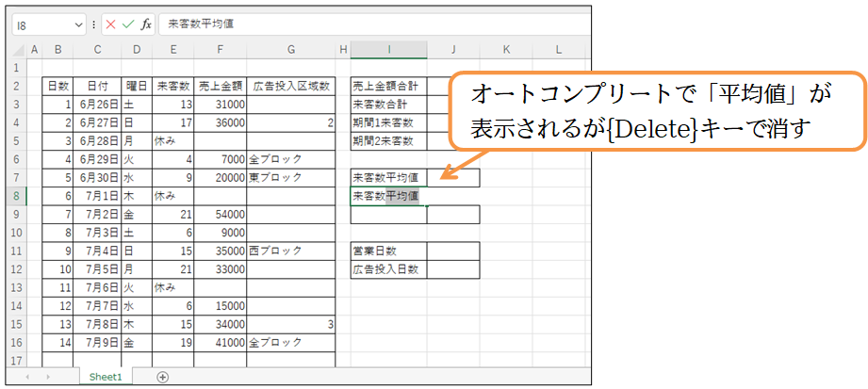This screenshot has height=389, width=868.
Task: Click the 休み cell in row 13
Action: click(x=173, y=287)
